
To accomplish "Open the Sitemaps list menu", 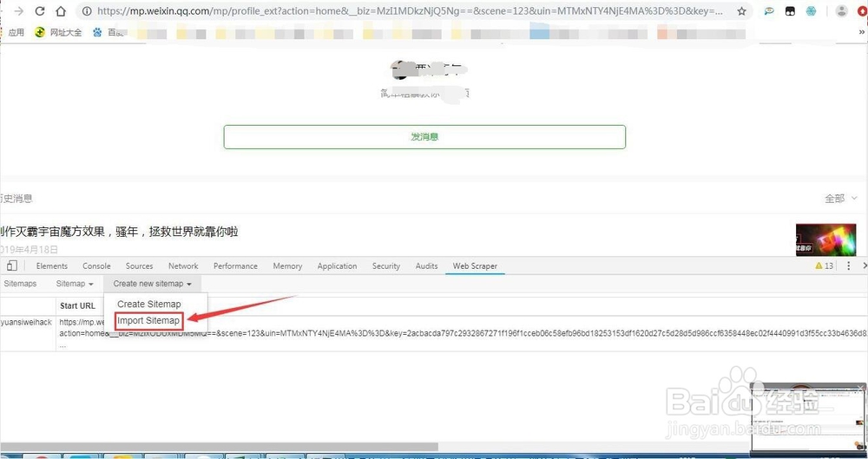I will point(20,284).
